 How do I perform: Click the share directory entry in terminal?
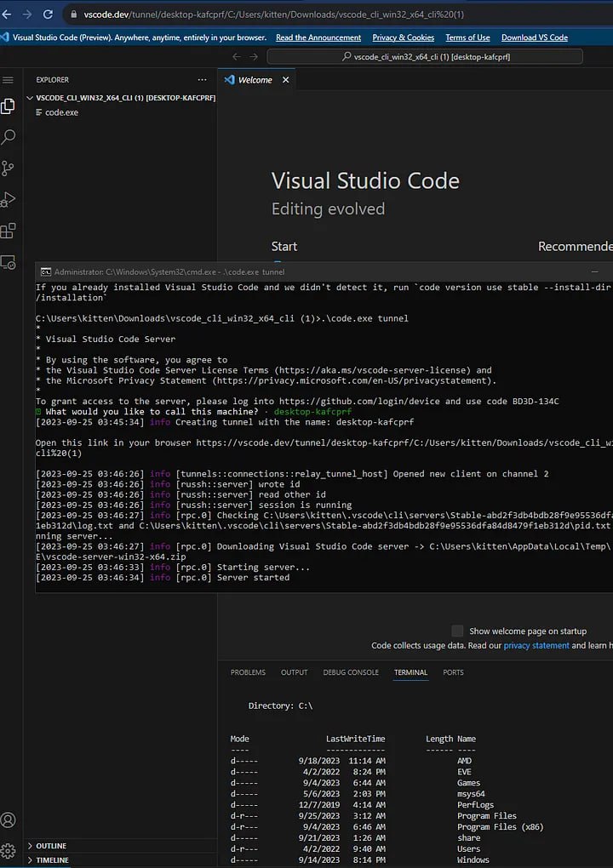(x=469, y=838)
